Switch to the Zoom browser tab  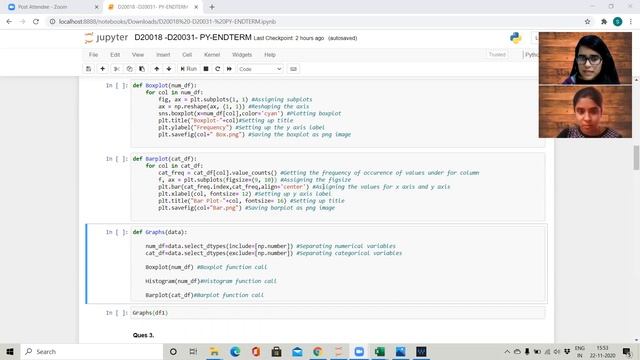click(x=53, y=7)
